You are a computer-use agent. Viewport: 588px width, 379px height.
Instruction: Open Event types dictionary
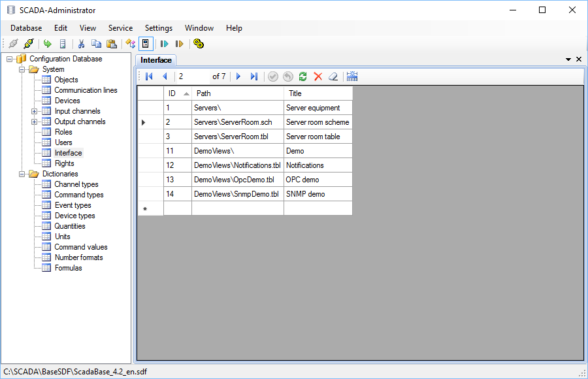73,206
